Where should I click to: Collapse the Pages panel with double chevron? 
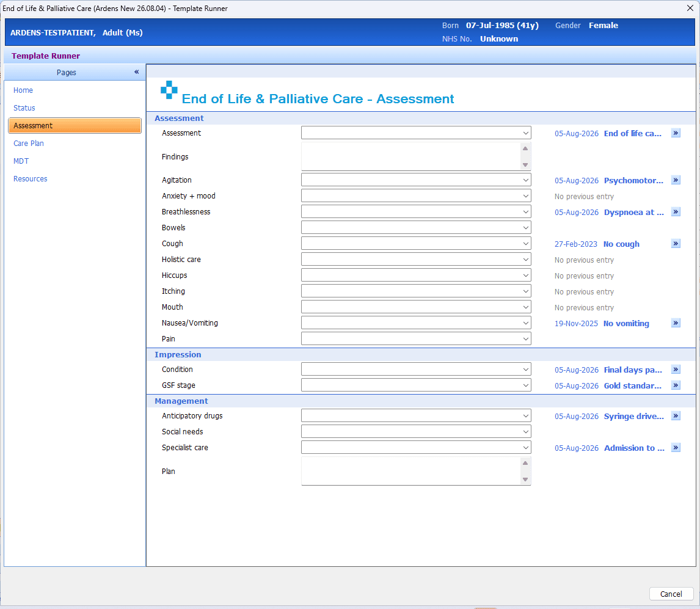(x=137, y=72)
